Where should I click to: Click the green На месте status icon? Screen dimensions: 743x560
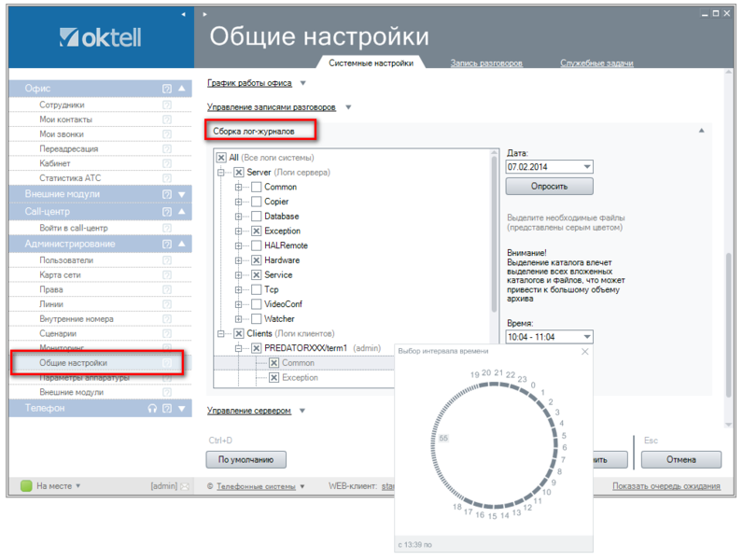[x=26, y=485]
